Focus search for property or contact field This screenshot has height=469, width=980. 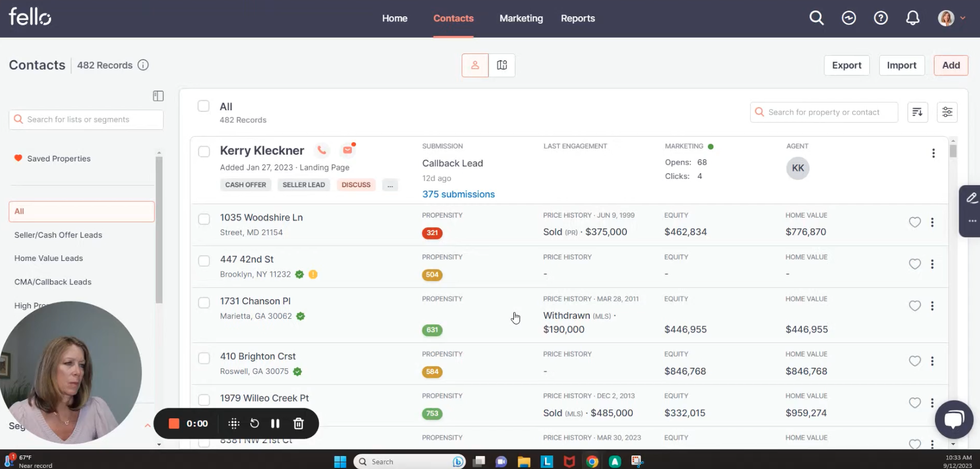coord(824,112)
